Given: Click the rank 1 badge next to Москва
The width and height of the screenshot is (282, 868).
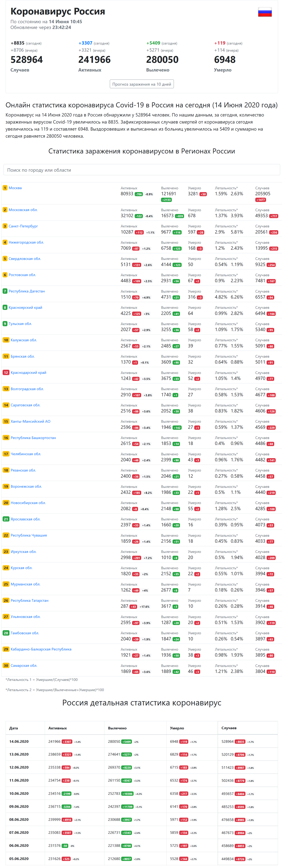Looking at the screenshot, I should pyautogui.click(x=5, y=188).
